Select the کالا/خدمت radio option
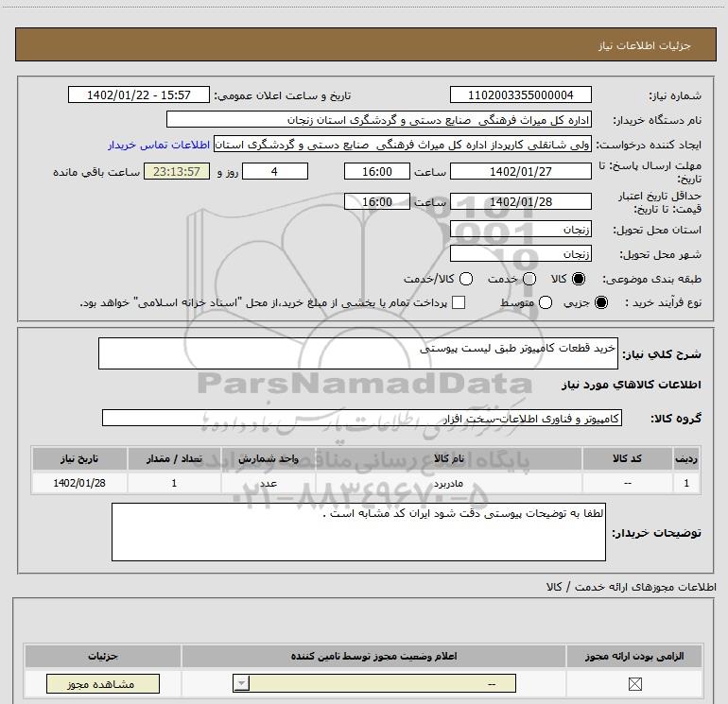This screenshot has height=704, width=728. 466,279
